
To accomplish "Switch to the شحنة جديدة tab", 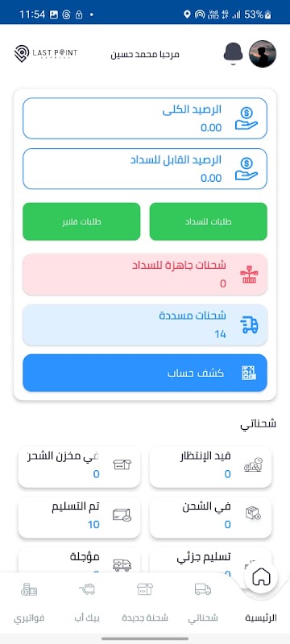I will tap(145, 602).
